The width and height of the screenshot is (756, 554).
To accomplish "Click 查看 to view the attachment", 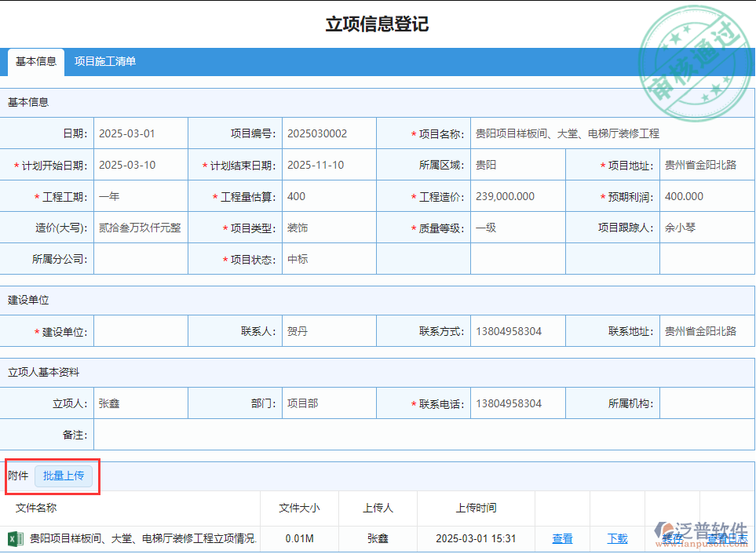I will [x=562, y=539].
